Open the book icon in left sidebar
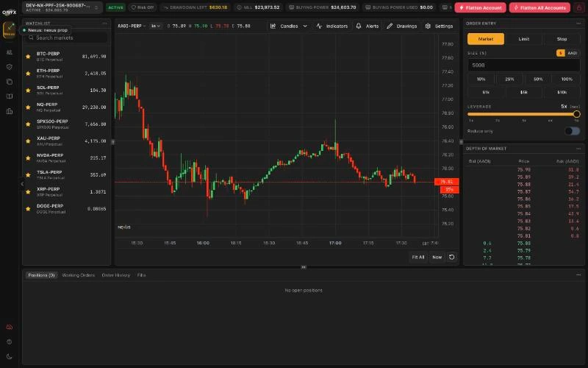Image resolution: width=588 pixels, height=368 pixels. click(x=10, y=96)
